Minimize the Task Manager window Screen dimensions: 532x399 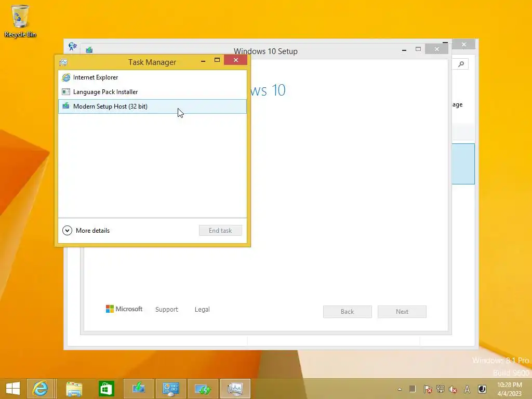[x=203, y=61]
